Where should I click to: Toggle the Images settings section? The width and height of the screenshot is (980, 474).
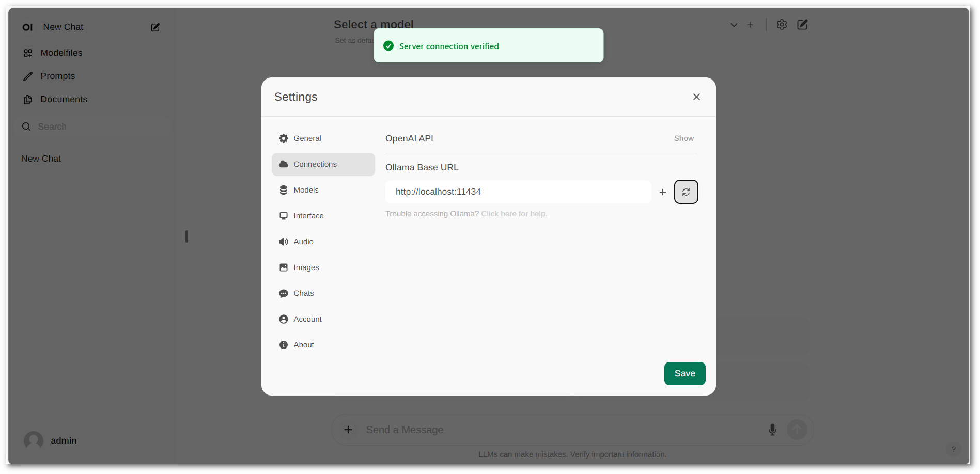pos(306,267)
